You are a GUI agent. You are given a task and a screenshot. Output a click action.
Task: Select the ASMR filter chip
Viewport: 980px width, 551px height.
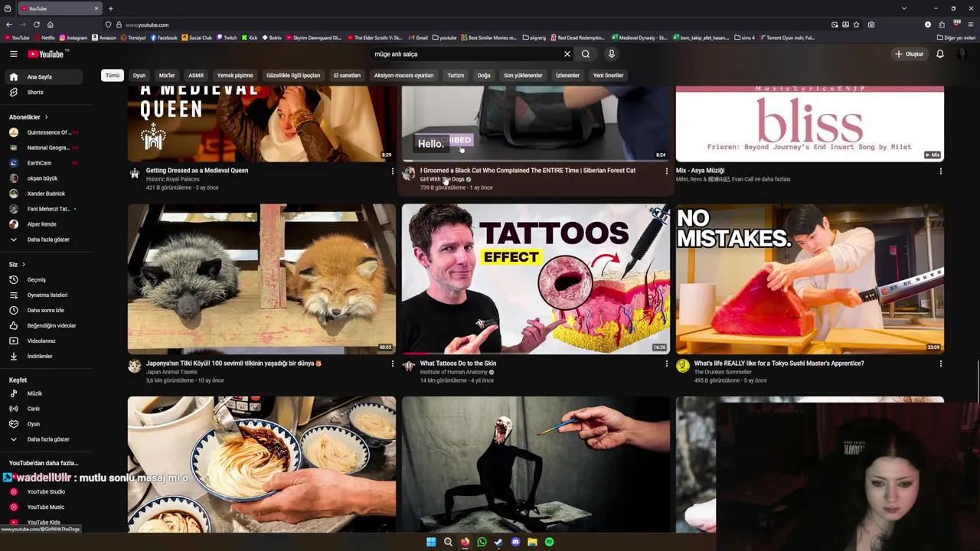196,75
